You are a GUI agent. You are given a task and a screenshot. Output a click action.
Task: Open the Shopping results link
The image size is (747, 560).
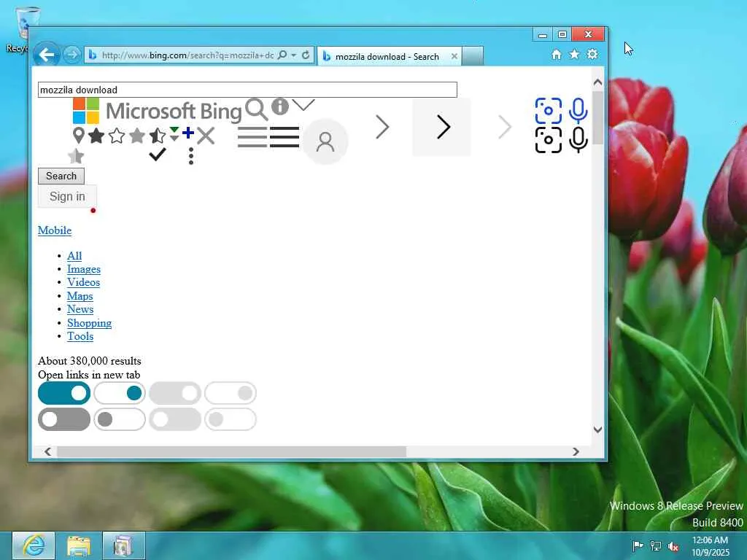(x=89, y=323)
